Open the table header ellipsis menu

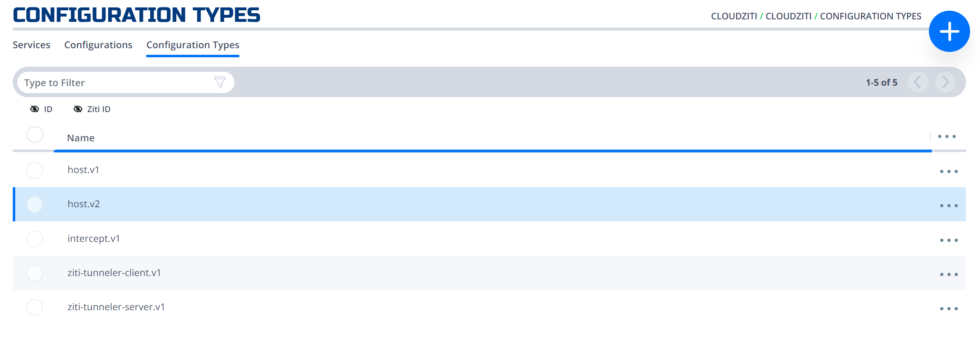[x=947, y=136]
